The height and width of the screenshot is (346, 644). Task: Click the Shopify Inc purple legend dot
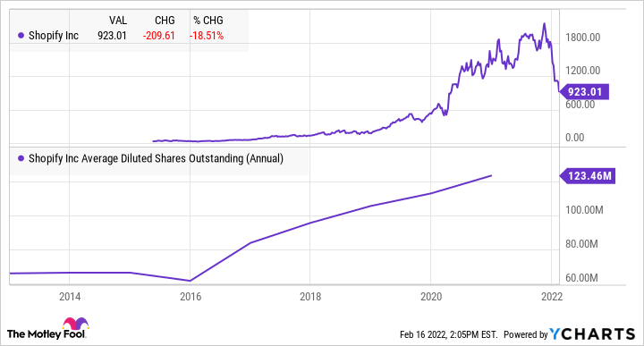pyautogui.click(x=21, y=36)
